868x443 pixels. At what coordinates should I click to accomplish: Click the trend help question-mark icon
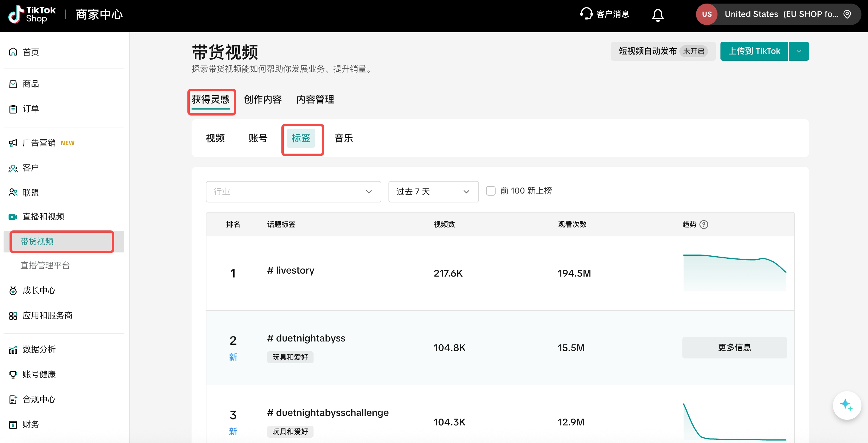(704, 224)
